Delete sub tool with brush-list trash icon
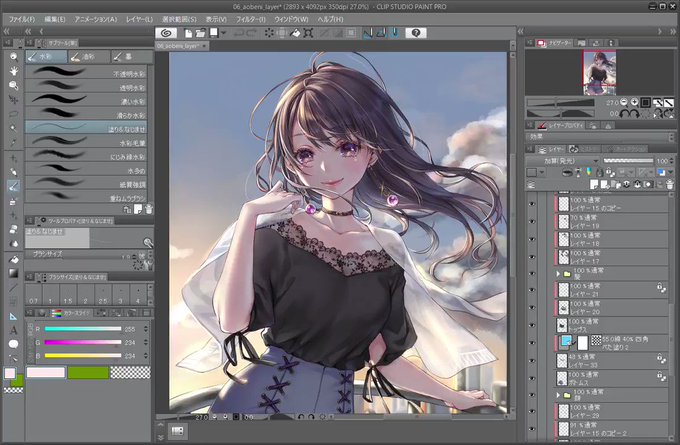 coord(149,209)
